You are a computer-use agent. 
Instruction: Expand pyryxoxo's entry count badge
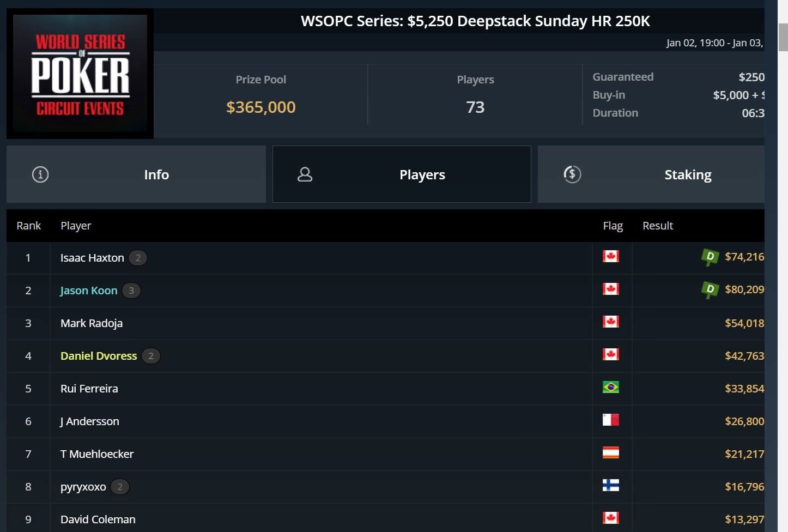click(120, 487)
